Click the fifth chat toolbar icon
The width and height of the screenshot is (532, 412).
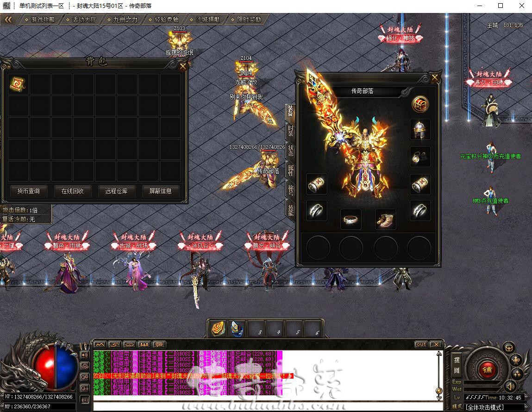(x=159, y=344)
